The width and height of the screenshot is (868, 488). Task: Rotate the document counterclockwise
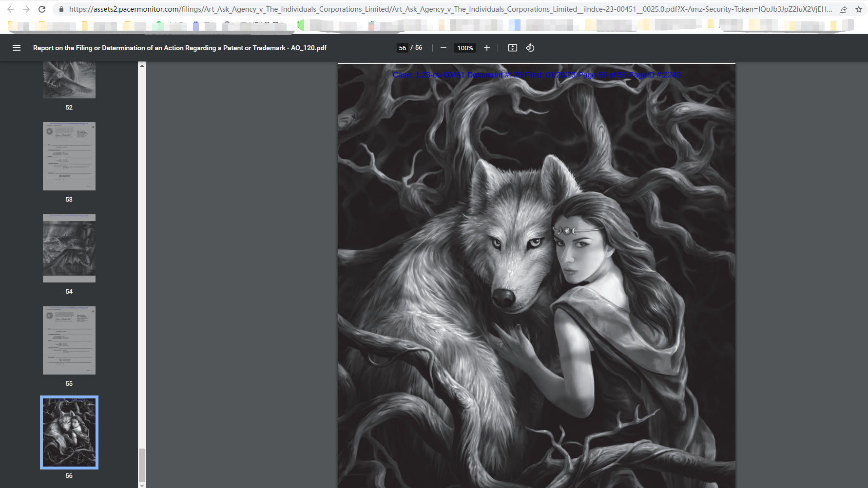pos(530,48)
